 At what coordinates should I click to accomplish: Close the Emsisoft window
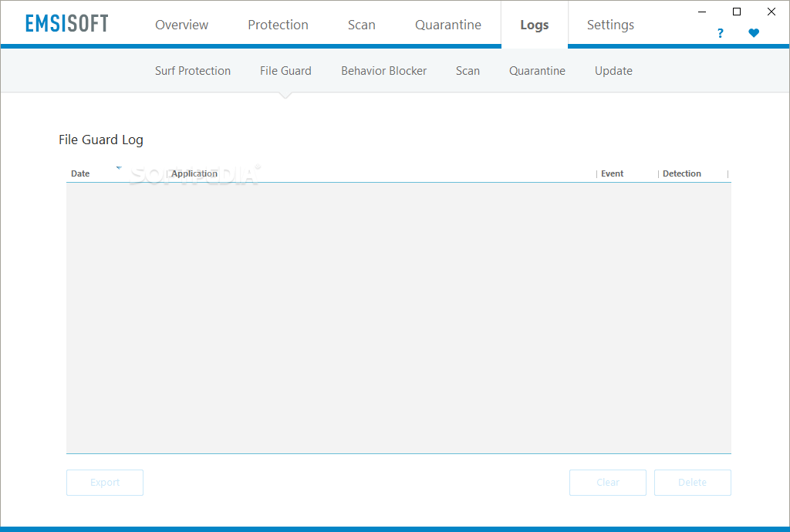(771, 12)
